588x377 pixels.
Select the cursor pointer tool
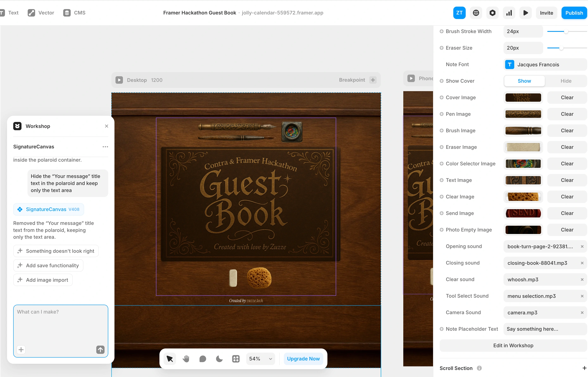(x=170, y=359)
